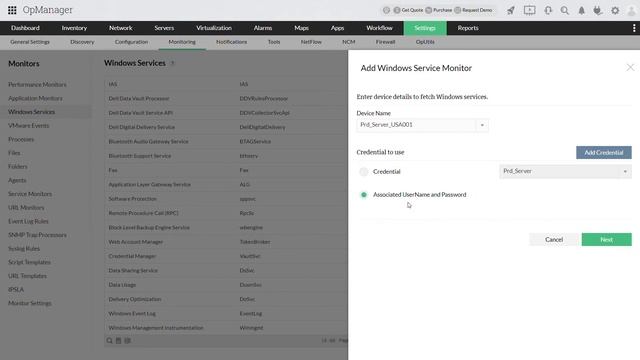Open the Maps menu

click(x=302, y=28)
